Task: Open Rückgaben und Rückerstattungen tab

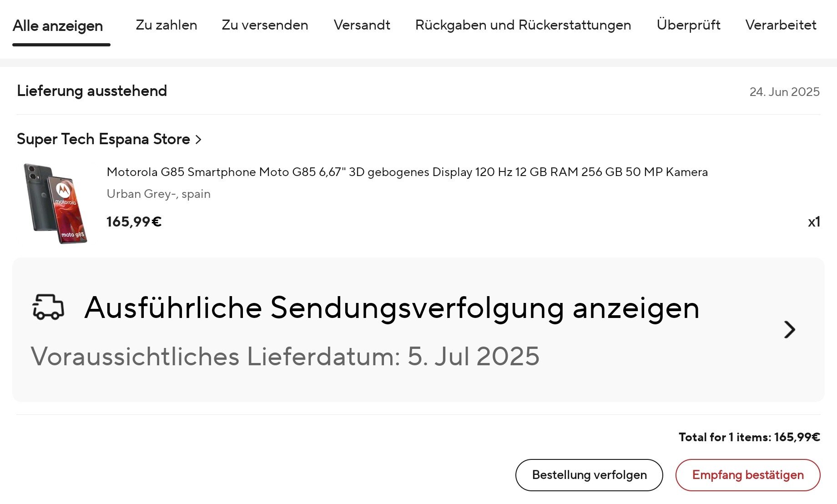Action: 523,25
